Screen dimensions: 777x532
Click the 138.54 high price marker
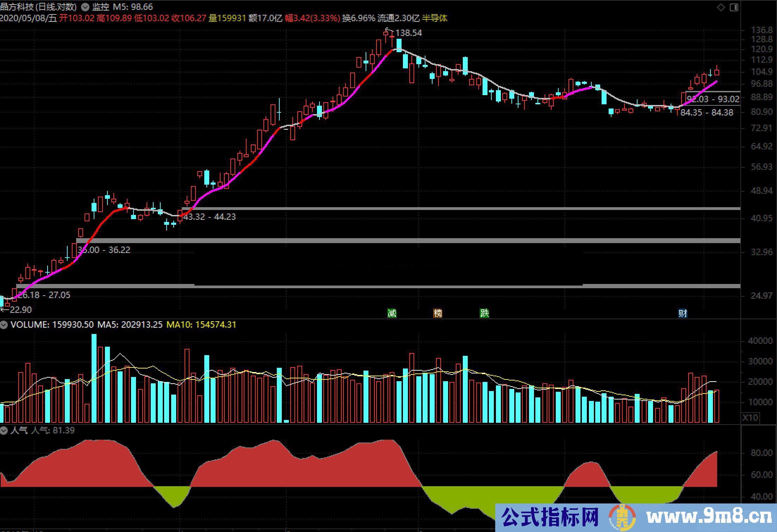coord(408,33)
